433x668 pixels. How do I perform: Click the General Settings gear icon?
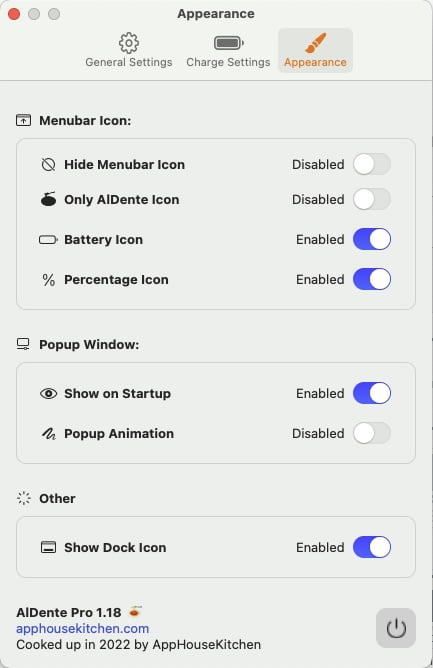pyautogui.click(x=129, y=43)
